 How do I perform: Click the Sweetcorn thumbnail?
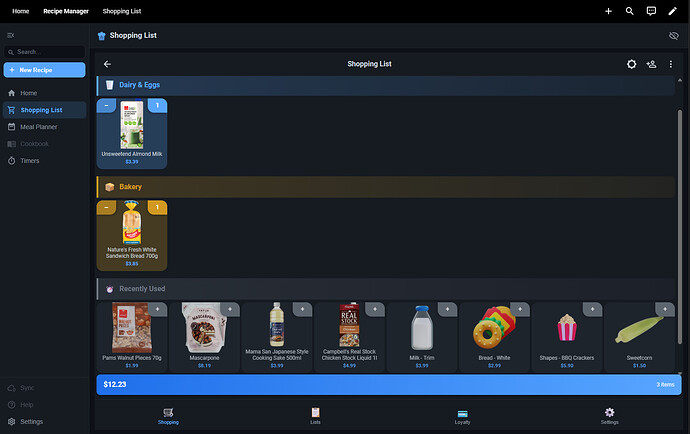639,330
